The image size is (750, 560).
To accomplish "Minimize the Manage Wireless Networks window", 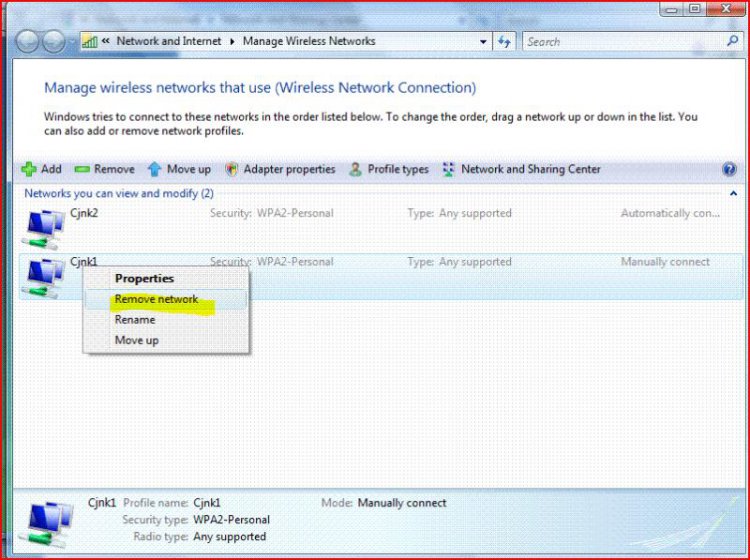I will (672, 10).
